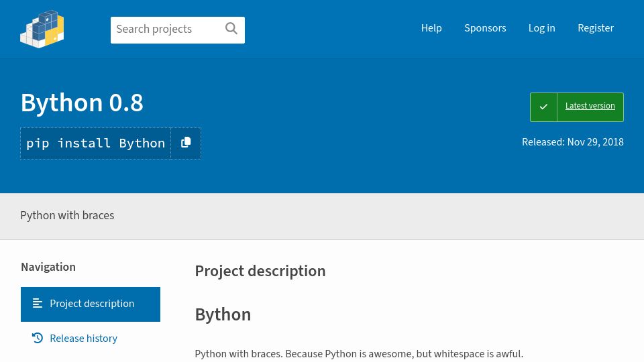The height and width of the screenshot is (362, 644).
Task: Open the Sponsors page
Action: point(485,28)
